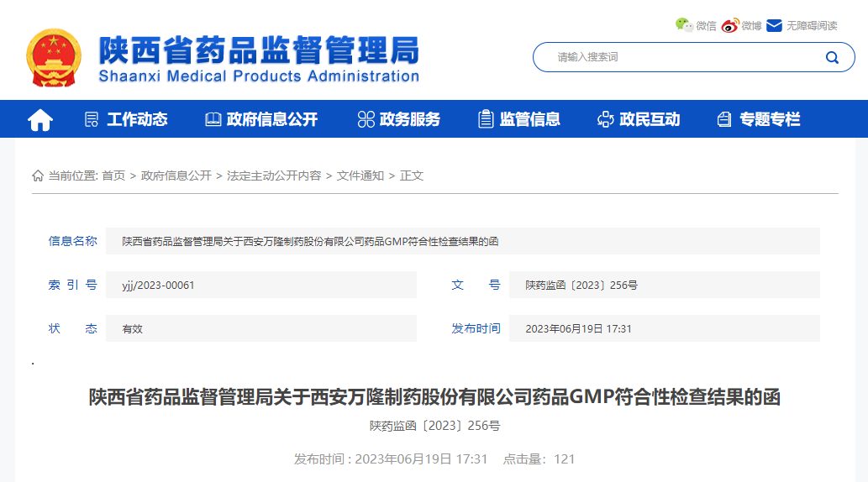
Task: Click the 状态 label
Action: 72,328
